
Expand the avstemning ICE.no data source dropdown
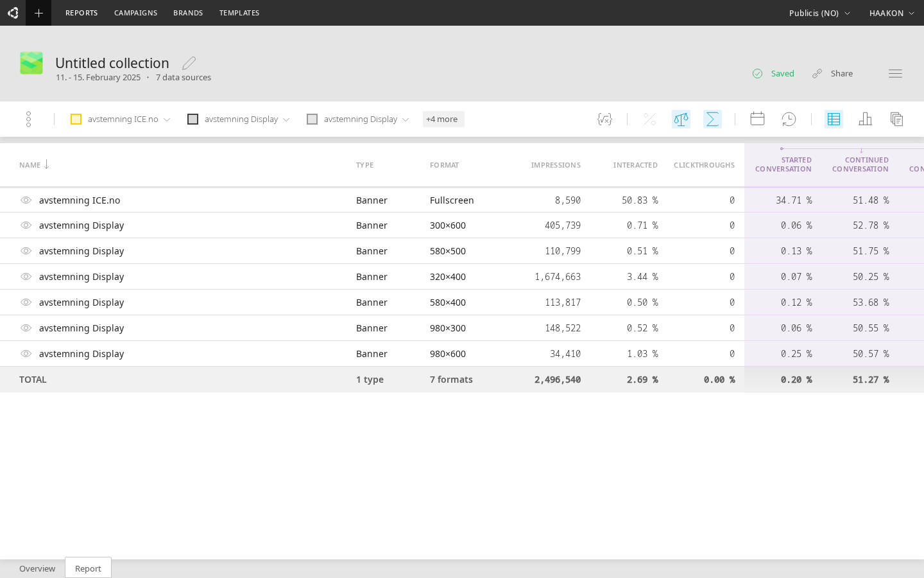167,119
